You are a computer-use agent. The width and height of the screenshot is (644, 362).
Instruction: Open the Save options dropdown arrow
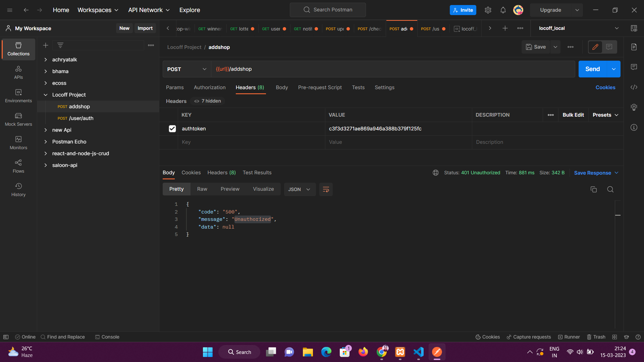(x=555, y=47)
